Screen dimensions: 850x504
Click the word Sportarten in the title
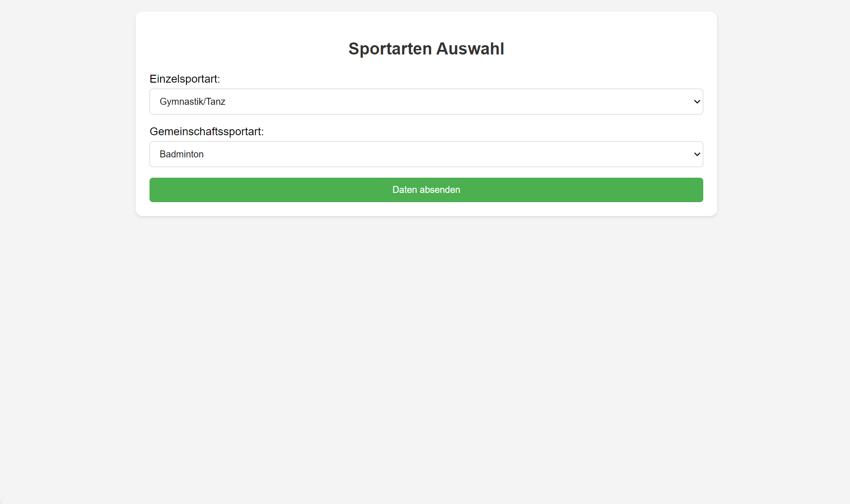(390, 48)
